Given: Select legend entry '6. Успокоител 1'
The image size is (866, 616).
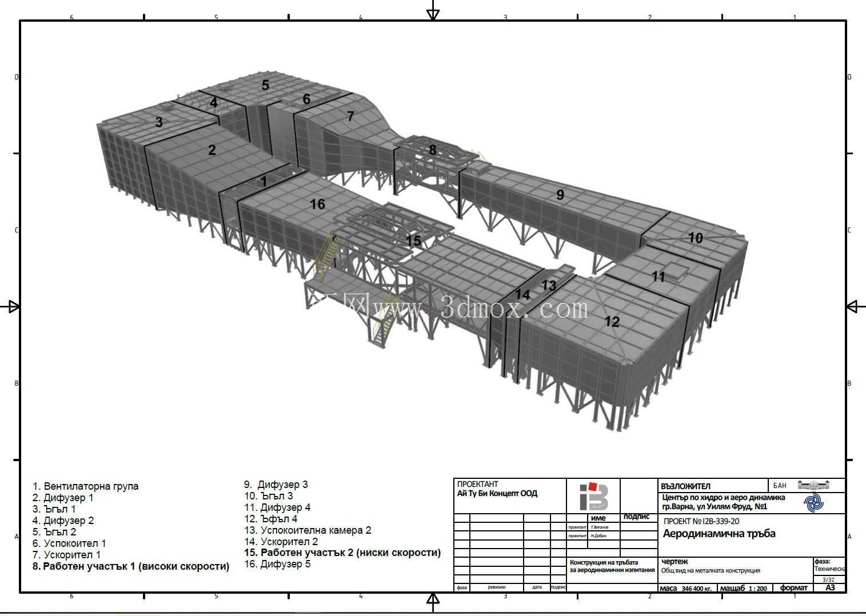Looking at the screenshot, I should pyautogui.click(x=69, y=543).
